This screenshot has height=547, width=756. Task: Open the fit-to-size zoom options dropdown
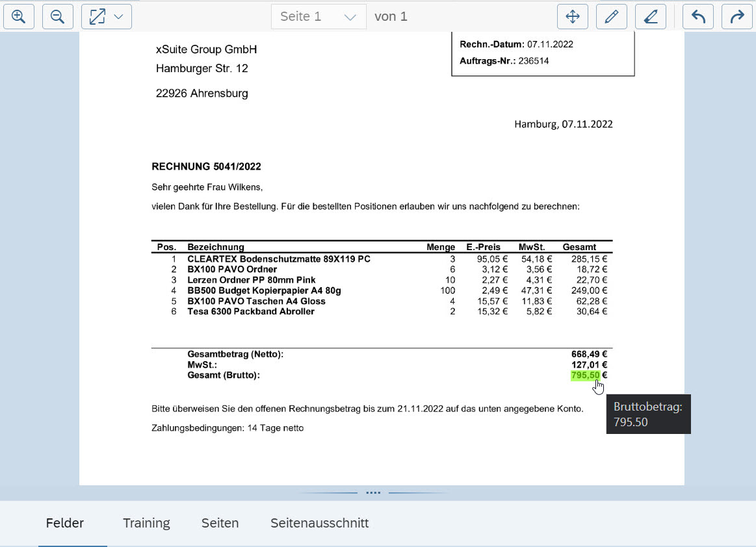(x=107, y=17)
